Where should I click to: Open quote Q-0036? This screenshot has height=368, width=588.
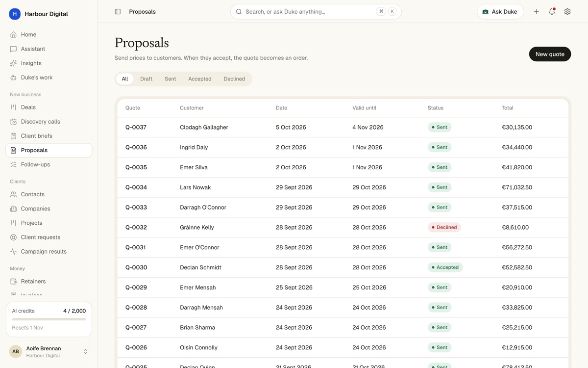pyautogui.click(x=136, y=147)
